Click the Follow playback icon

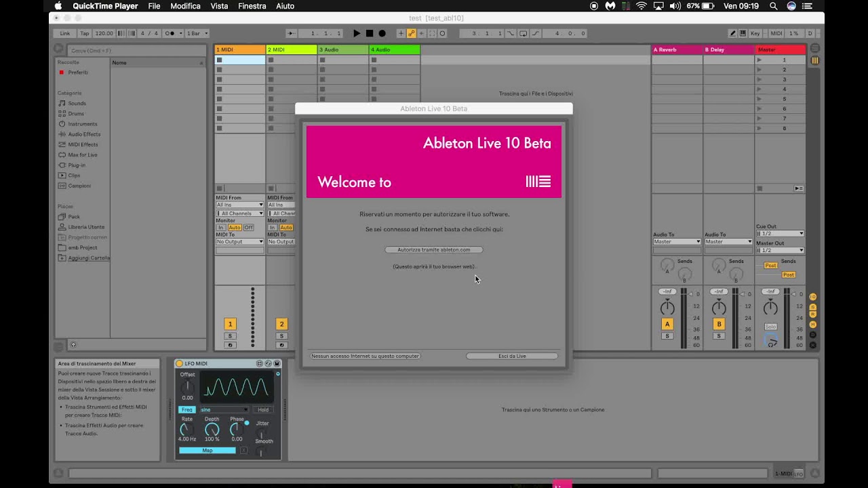(291, 33)
